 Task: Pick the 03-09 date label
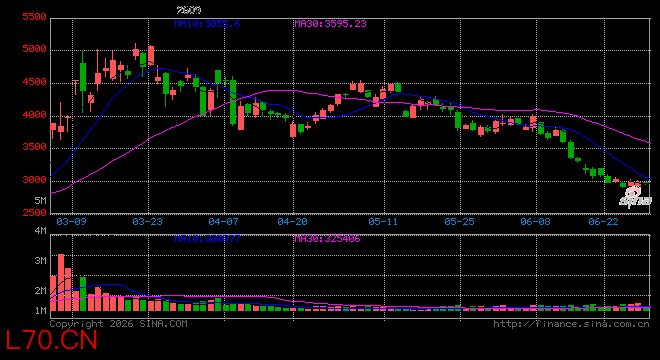coord(72,221)
